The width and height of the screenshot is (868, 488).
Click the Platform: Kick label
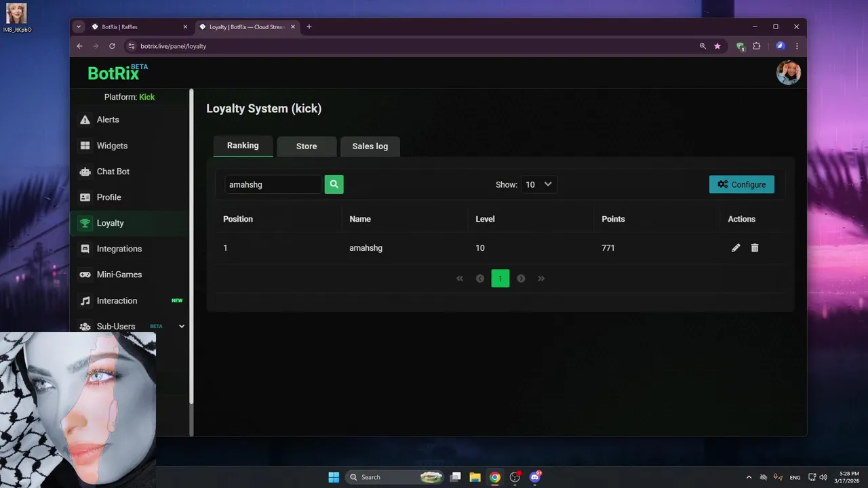[x=130, y=97]
